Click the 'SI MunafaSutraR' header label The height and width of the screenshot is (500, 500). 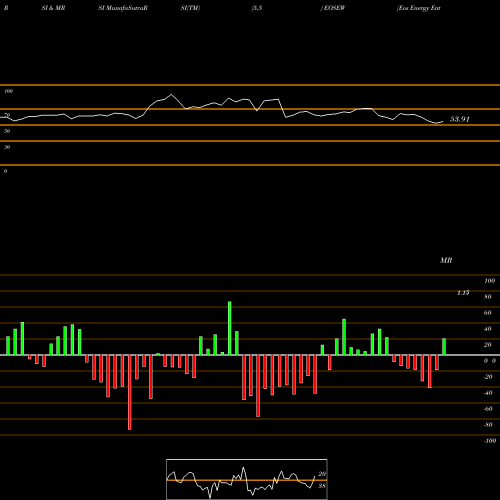(123, 8)
